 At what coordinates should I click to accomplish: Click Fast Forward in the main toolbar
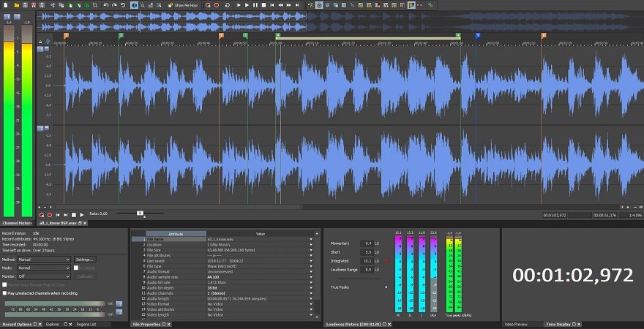[x=289, y=5]
